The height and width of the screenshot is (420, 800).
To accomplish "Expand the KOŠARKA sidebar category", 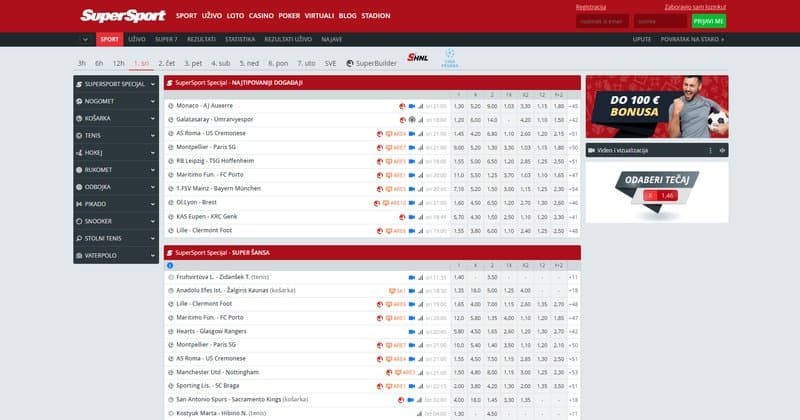I will pos(116,118).
